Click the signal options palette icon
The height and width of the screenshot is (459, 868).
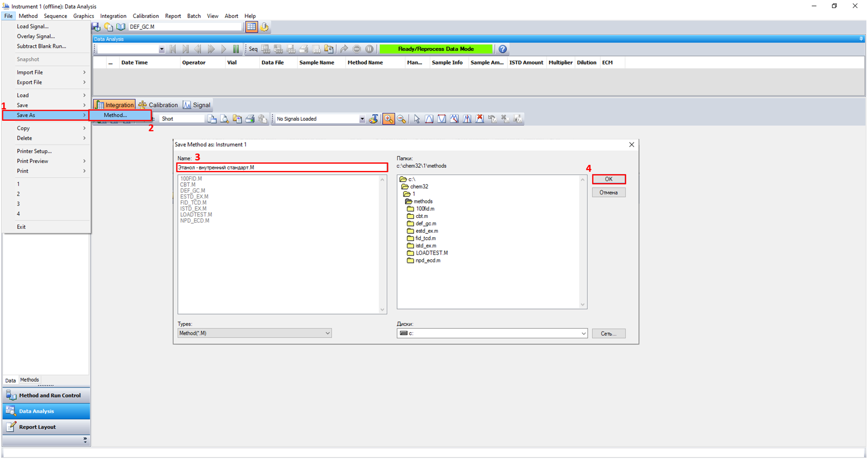point(373,119)
